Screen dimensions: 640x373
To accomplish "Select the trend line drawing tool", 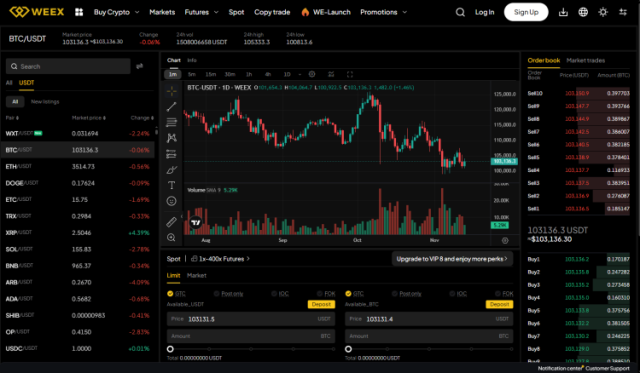I will point(171,107).
